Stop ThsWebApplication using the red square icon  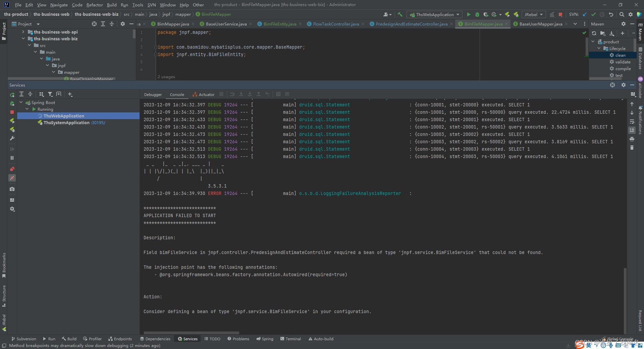point(12,112)
